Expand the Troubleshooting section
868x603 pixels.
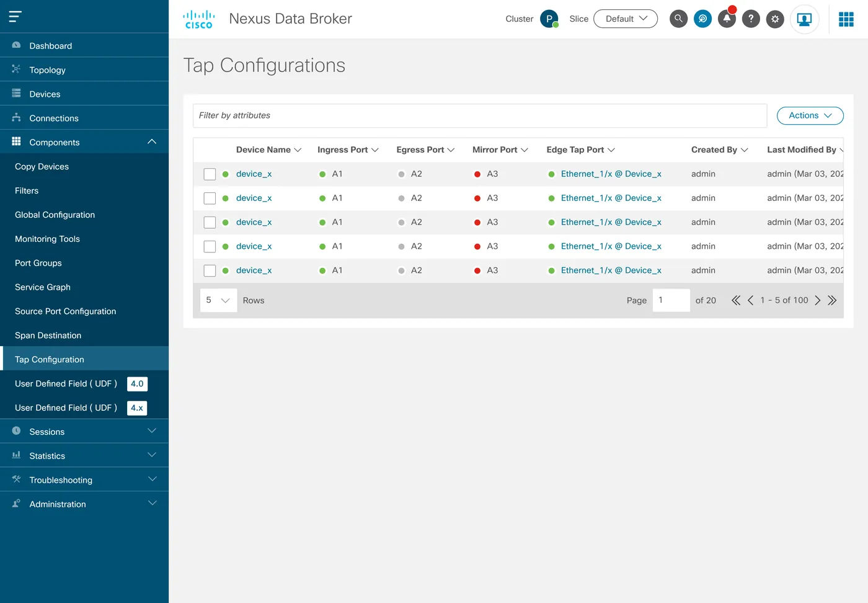[x=84, y=480]
